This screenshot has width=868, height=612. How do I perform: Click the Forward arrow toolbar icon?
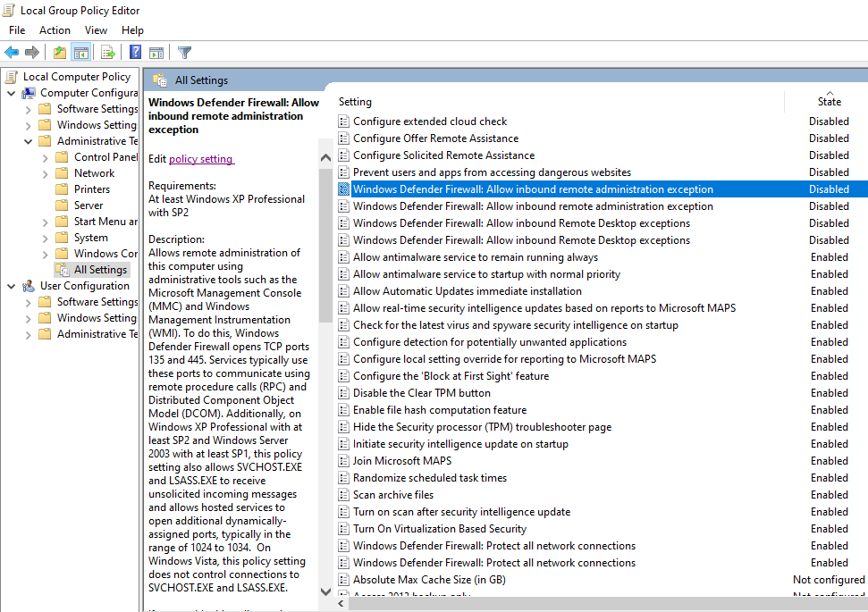[32, 53]
